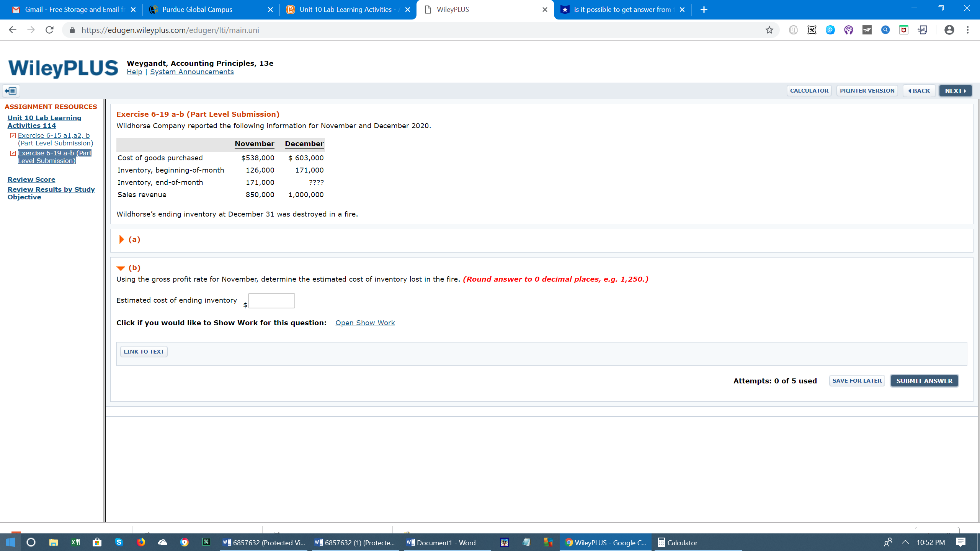Click the Review Score link
The width and height of the screenshot is (980, 551).
click(31, 179)
